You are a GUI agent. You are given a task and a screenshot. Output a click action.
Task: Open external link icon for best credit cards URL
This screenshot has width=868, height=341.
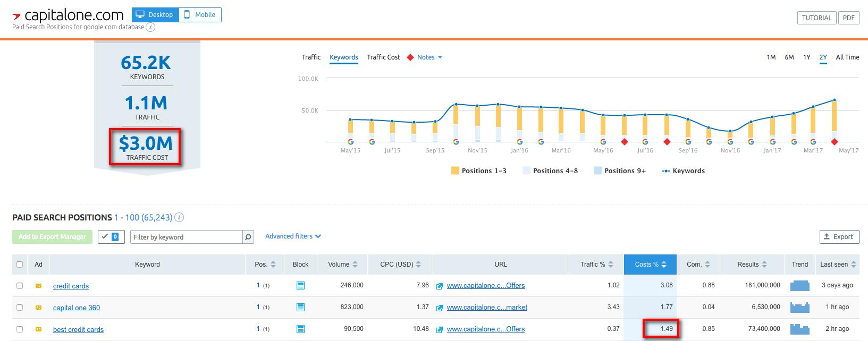440,330
